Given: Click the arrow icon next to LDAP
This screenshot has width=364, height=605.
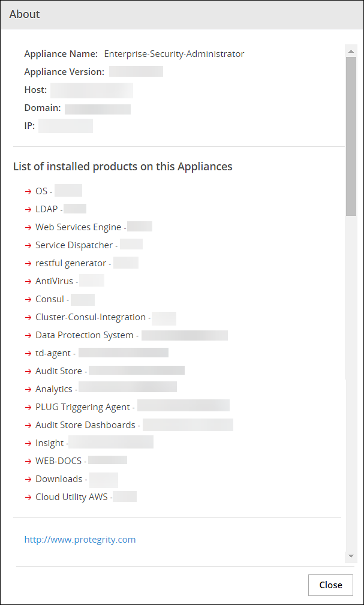Looking at the screenshot, I should (28, 209).
